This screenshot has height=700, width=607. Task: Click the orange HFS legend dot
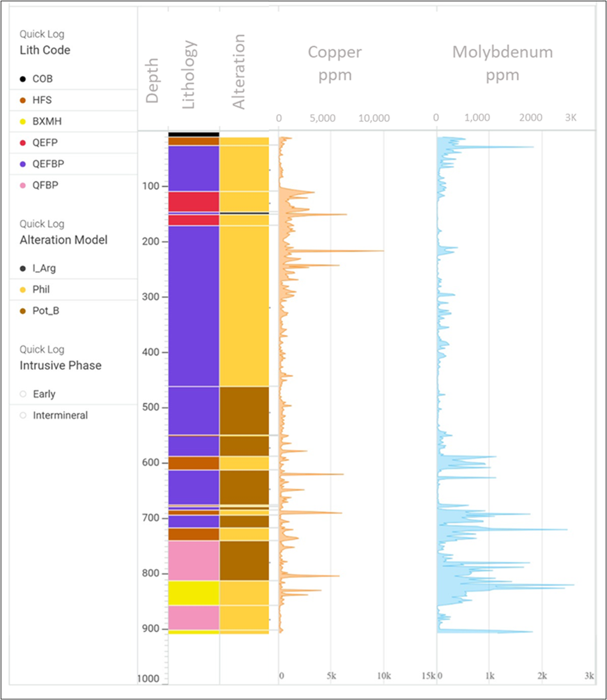tap(24, 100)
